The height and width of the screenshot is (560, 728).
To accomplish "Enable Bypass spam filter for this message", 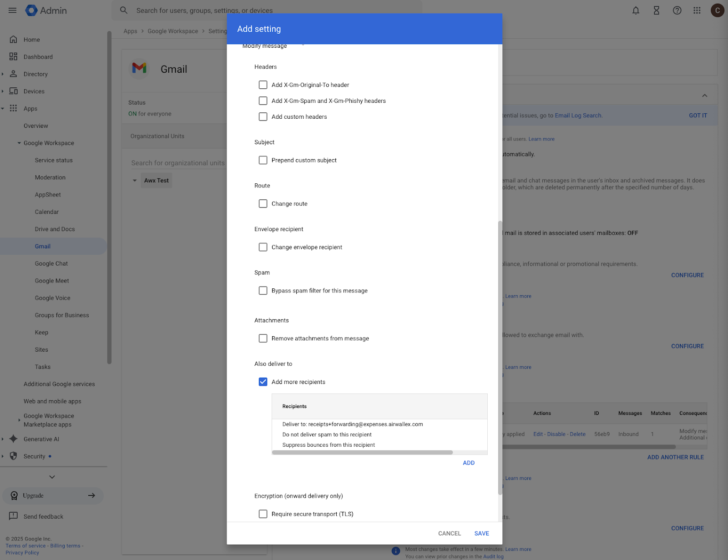I will click(x=263, y=290).
